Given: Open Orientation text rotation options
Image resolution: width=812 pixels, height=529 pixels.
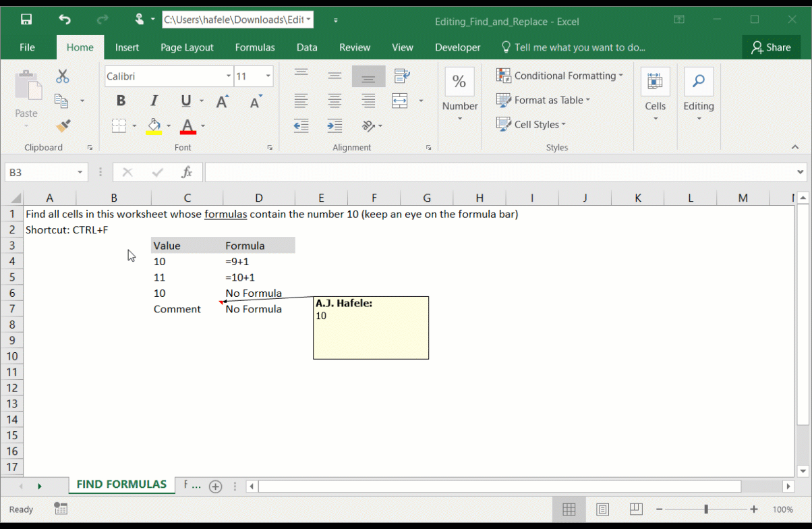Looking at the screenshot, I should point(371,126).
